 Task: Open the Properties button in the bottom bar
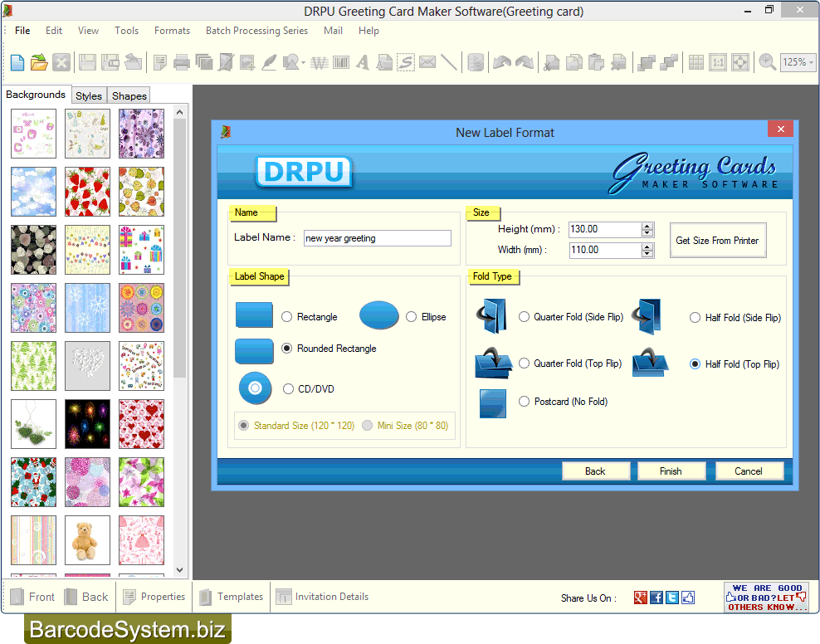(x=154, y=597)
